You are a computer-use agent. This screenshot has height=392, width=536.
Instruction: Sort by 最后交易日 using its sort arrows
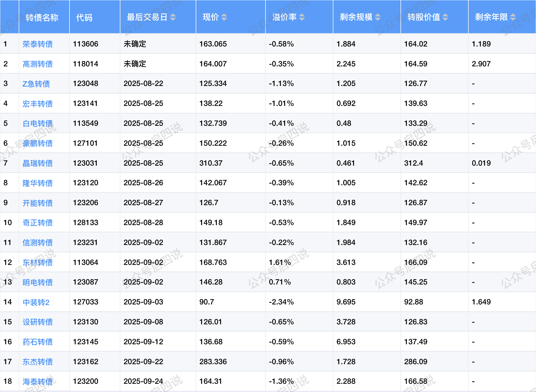coord(173,17)
